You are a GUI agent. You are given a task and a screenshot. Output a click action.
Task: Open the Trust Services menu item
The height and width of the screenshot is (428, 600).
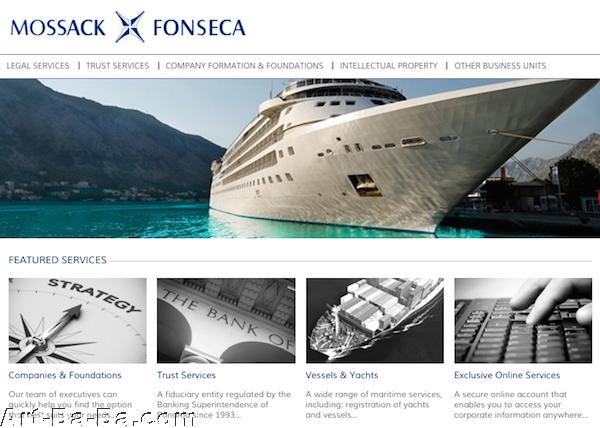pyautogui.click(x=117, y=66)
